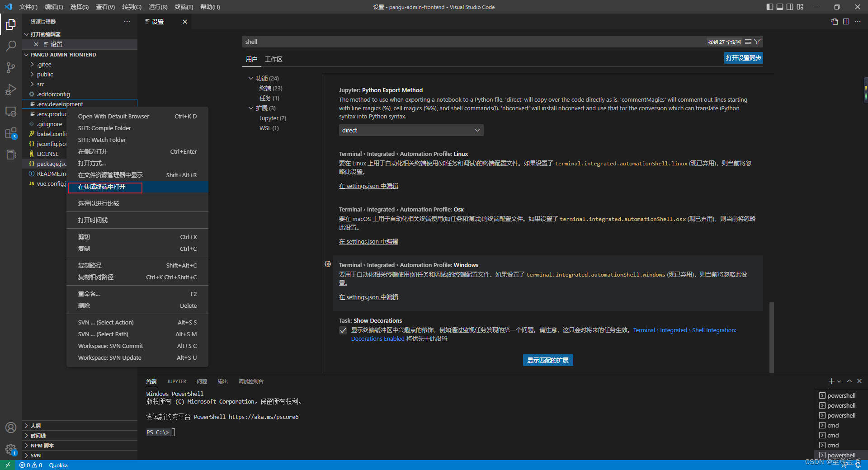Image resolution: width=868 pixels, height=470 pixels.
Task: Open the direct dropdown for Python Export Method
Action: click(411, 130)
